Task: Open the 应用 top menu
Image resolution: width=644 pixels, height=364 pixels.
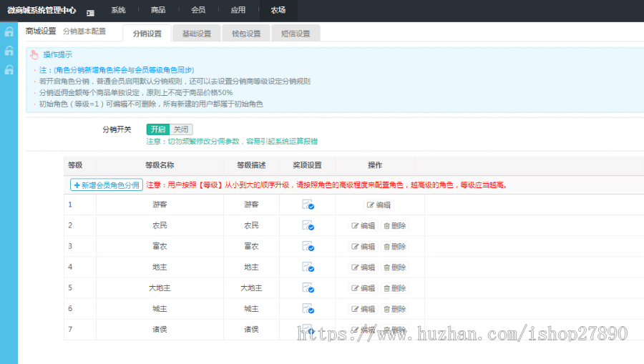Action: (x=238, y=10)
